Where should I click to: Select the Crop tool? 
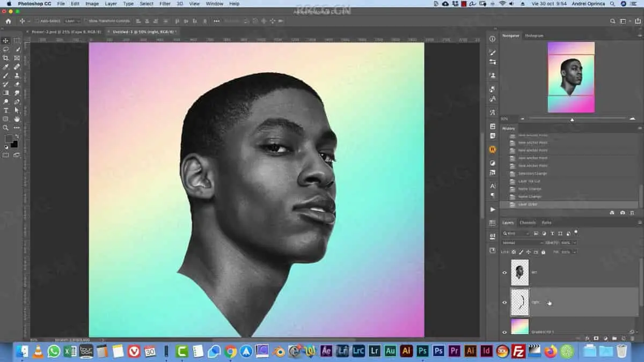point(6,58)
